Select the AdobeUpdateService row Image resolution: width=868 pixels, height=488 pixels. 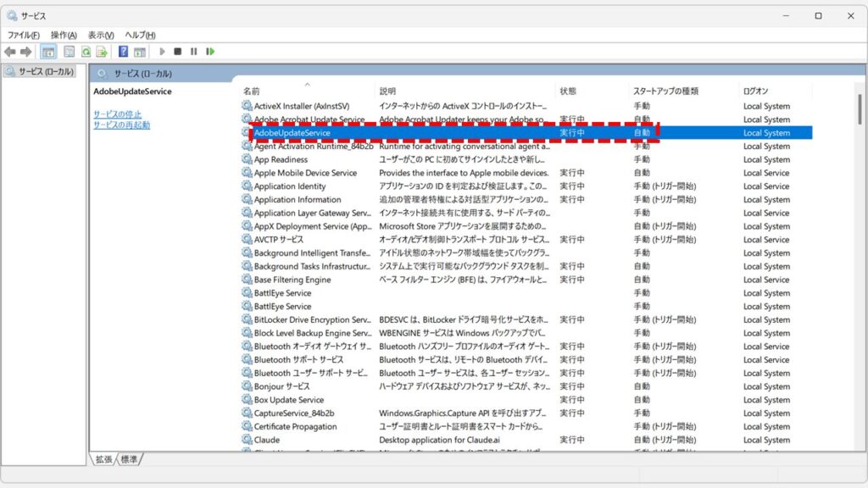tap(526, 133)
